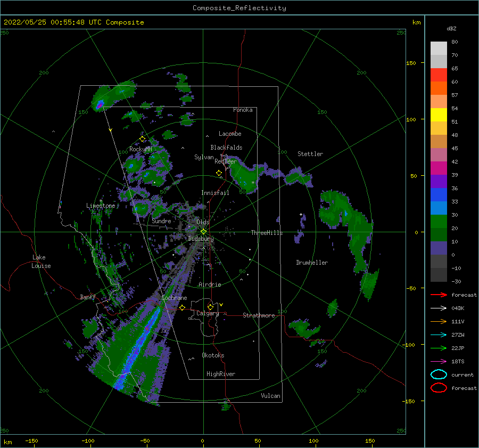Click the Vulcan label
This screenshot has height=448, width=479.
click(270, 396)
